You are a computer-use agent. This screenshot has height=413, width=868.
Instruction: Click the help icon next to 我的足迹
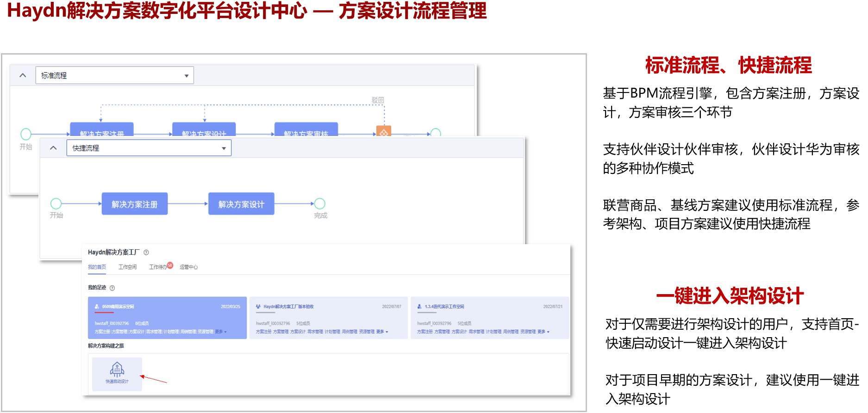point(112,288)
